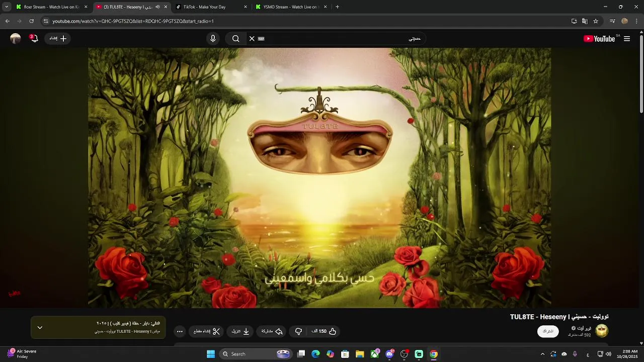Viewport: 644px width, 362px height.
Task: Open the three-dot more actions menu
Action: [x=180, y=331]
